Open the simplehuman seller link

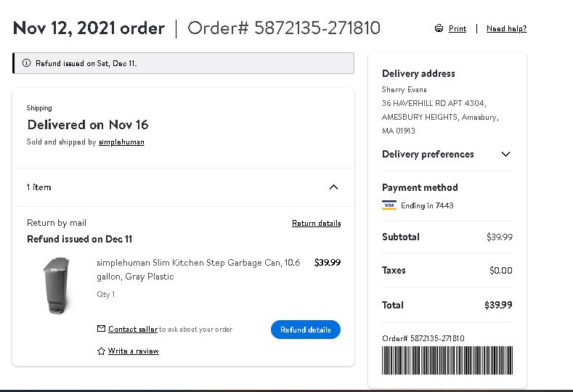tap(121, 142)
